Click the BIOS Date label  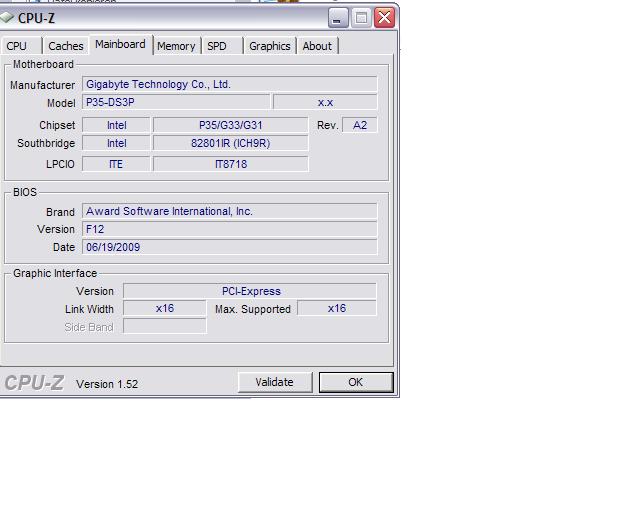(64, 247)
